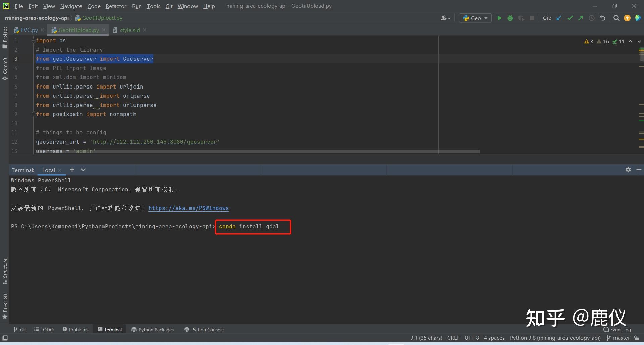Push commits with the green Git arrow
Viewport: 644px width, 345px height.
pyautogui.click(x=581, y=18)
